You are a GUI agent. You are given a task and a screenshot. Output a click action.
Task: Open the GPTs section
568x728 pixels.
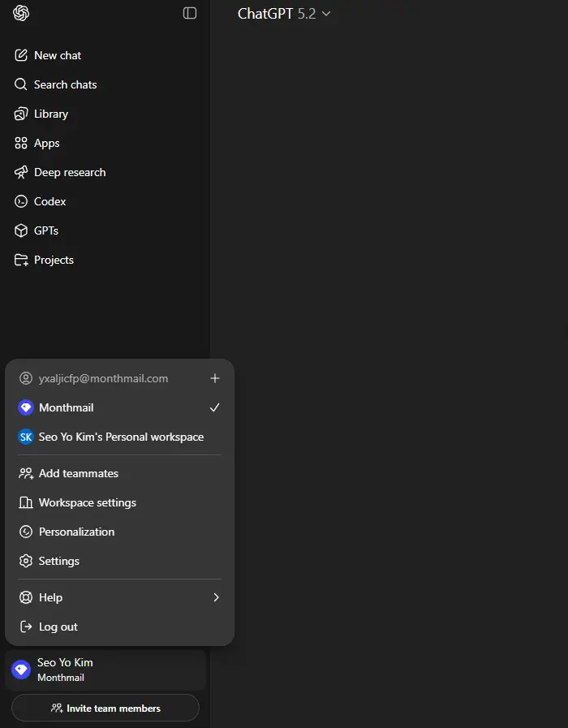point(105,230)
